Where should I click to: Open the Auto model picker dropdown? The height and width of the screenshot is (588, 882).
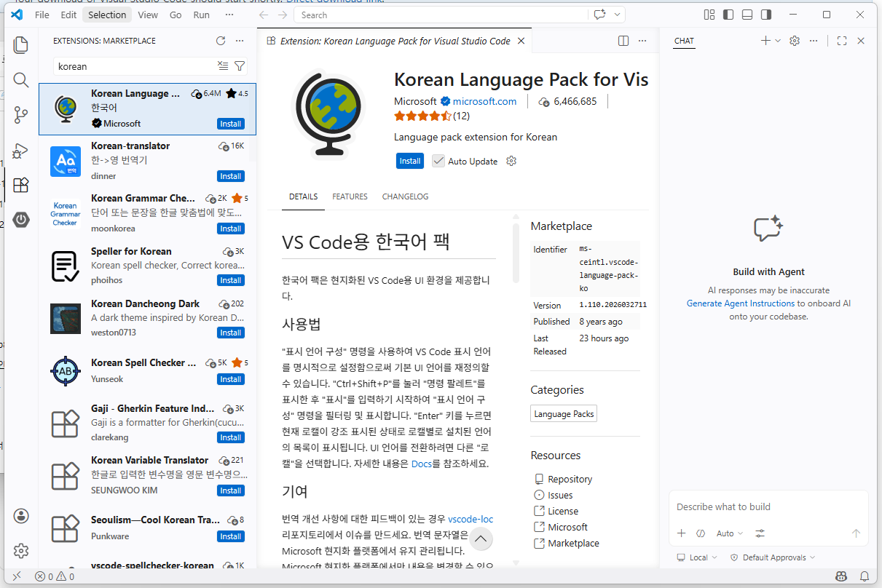coord(730,533)
